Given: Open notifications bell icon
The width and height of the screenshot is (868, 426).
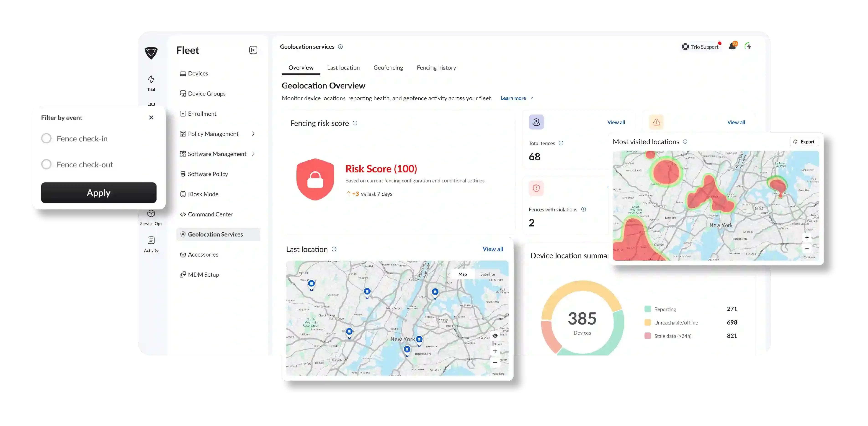Looking at the screenshot, I should tap(732, 47).
